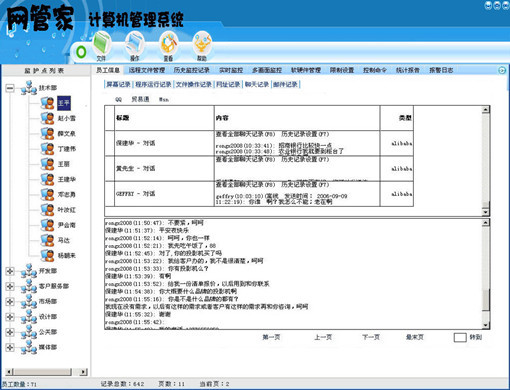The image size is (510, 390).
Task: Open the 控制命令 tab
Action: pyautogui.click(x=375, y=70)
